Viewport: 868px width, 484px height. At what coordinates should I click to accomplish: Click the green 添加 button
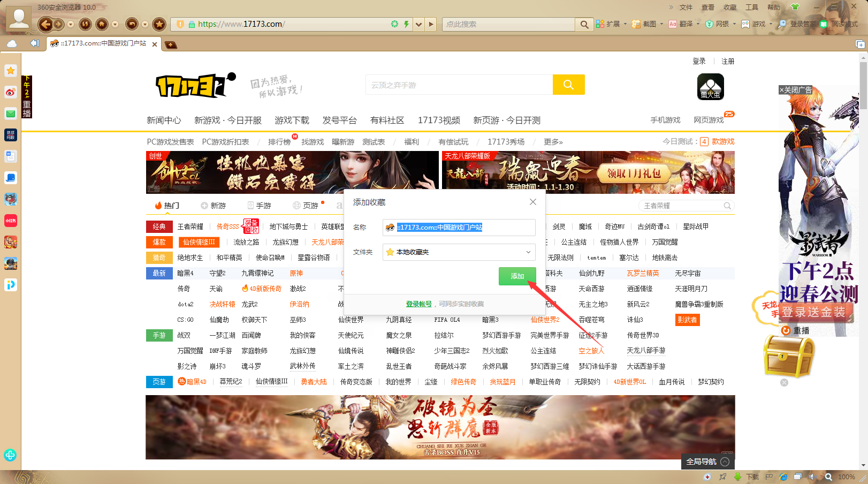tap(517, 276)
